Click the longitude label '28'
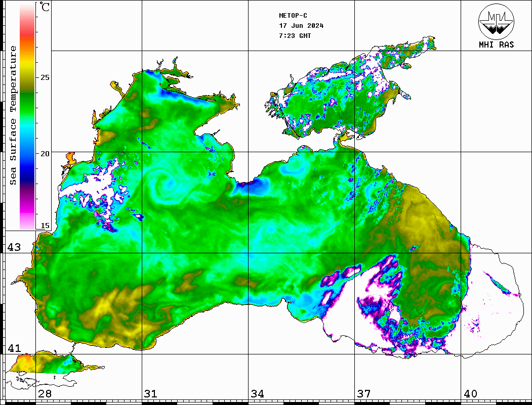 point(45,393)
